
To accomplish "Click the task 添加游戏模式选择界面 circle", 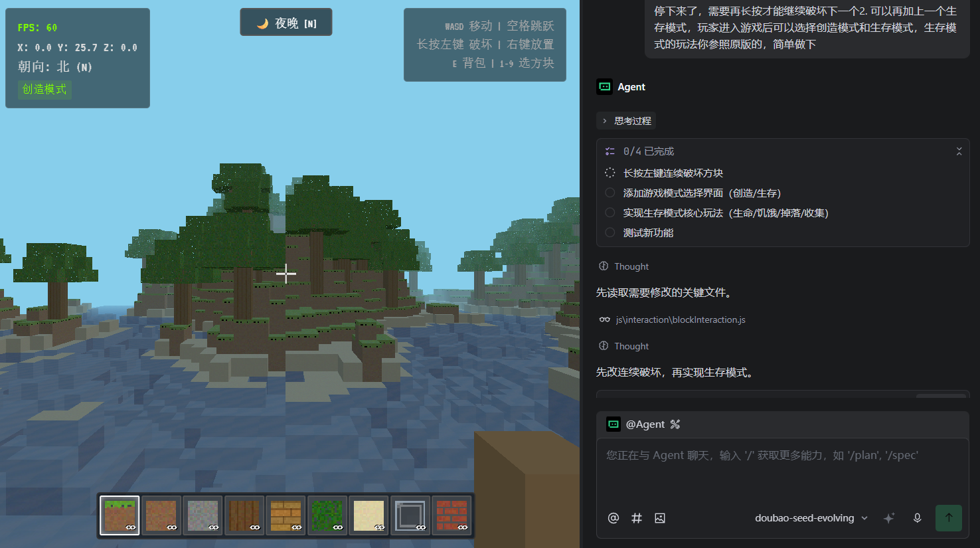I will (610, 193).
